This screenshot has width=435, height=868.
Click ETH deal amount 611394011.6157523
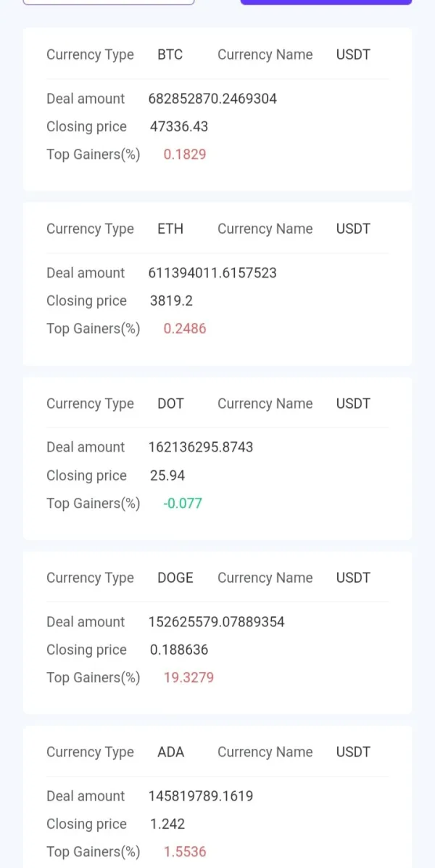coord(212,273)
